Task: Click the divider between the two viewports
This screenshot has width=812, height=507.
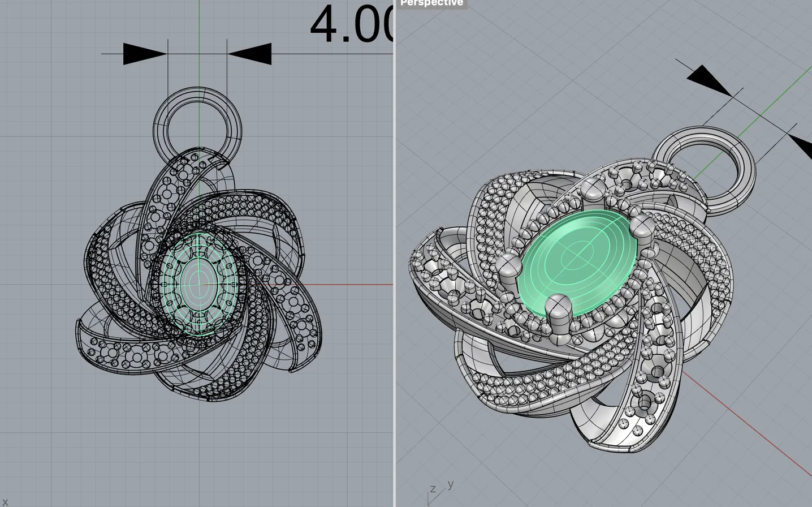Action: pos(395,253)
